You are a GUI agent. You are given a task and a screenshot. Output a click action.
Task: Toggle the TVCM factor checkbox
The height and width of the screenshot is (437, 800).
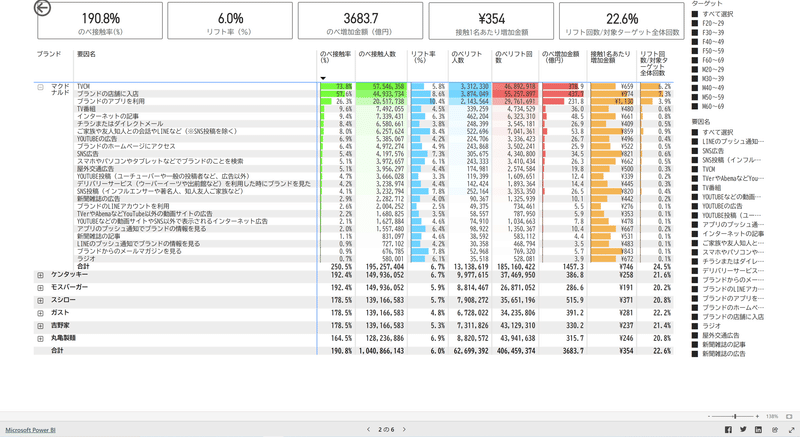pyautogui.click(x=695, y=169)
